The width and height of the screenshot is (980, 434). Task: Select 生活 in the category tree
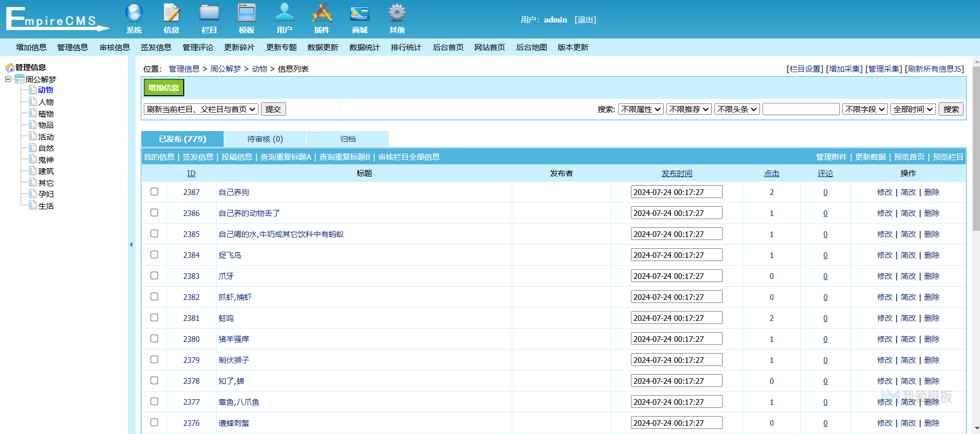(46, 206)
